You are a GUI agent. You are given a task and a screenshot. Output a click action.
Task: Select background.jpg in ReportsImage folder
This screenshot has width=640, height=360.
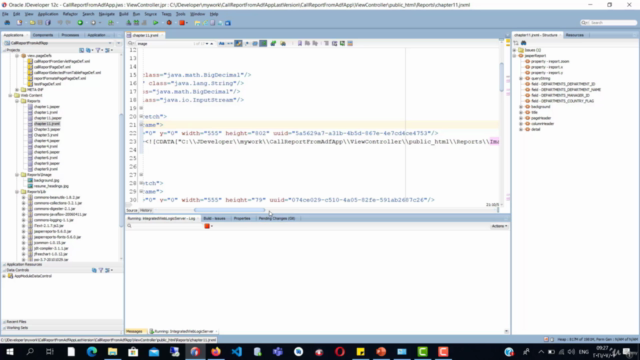click(46, 180)
